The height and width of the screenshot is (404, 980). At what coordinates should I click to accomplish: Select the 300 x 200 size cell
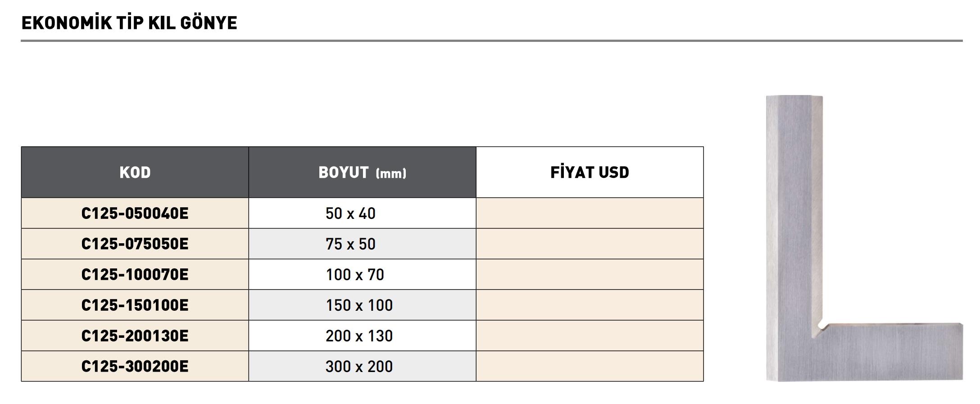point(363,366)
